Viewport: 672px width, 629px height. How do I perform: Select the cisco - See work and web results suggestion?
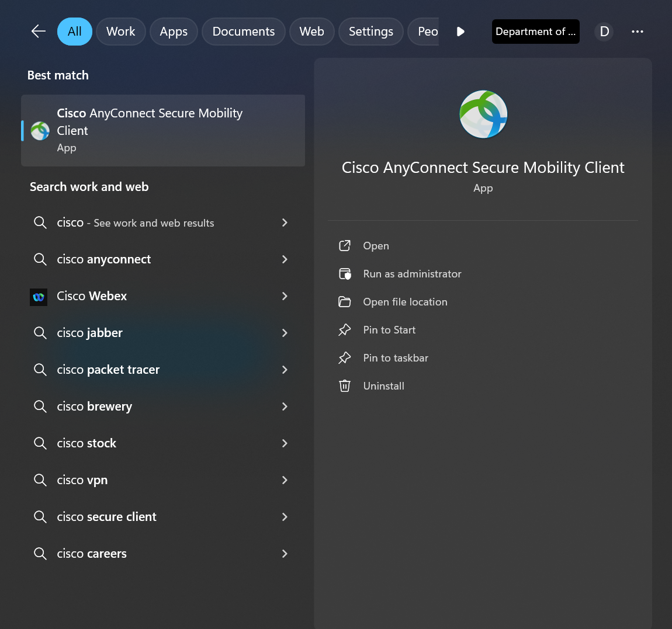coord(163,223)
